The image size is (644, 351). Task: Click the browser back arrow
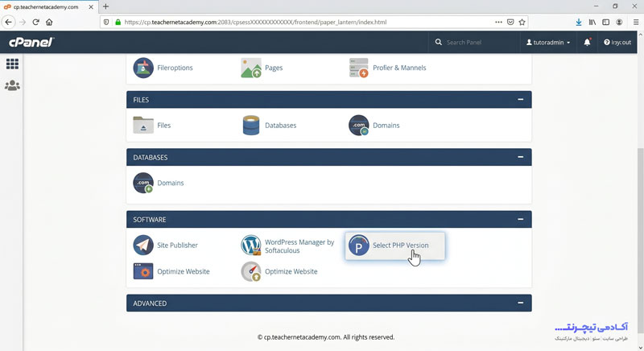point(9,23)
